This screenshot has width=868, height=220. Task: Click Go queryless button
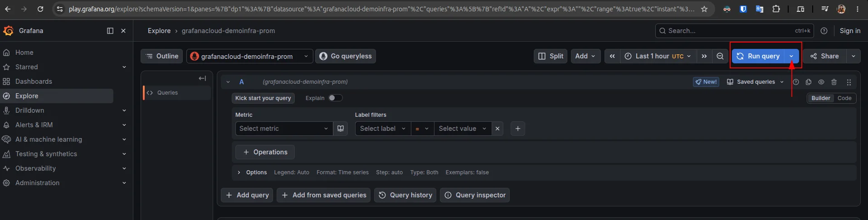[346, 56]
